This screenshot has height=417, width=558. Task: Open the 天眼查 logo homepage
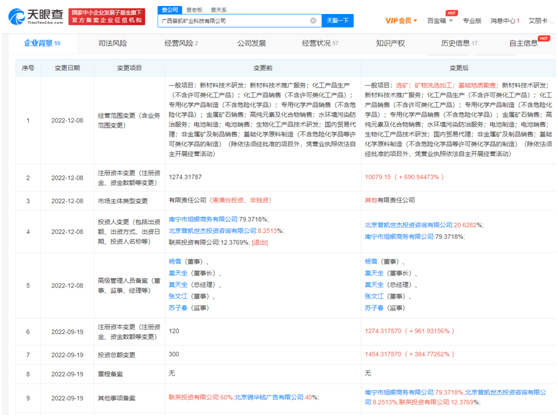[x=36, y=16]
